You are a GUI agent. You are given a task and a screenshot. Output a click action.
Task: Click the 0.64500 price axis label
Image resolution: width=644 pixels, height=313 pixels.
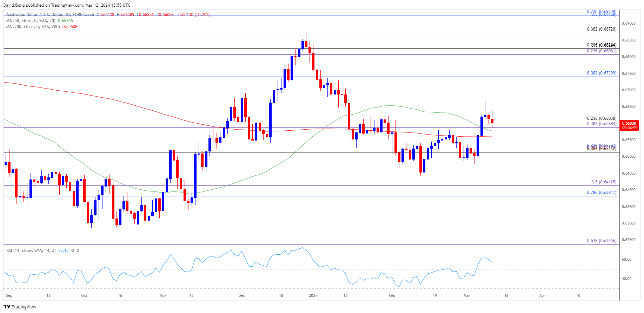629,173
